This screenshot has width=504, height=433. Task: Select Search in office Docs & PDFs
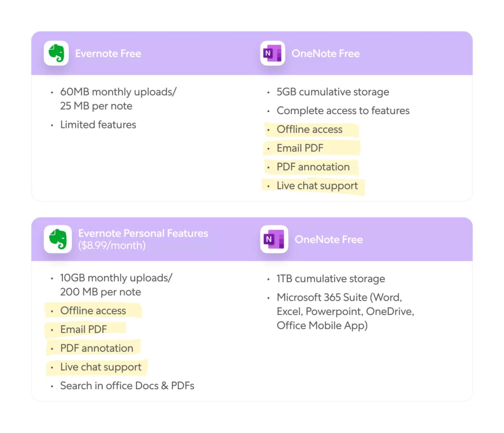tap(127, 386)
